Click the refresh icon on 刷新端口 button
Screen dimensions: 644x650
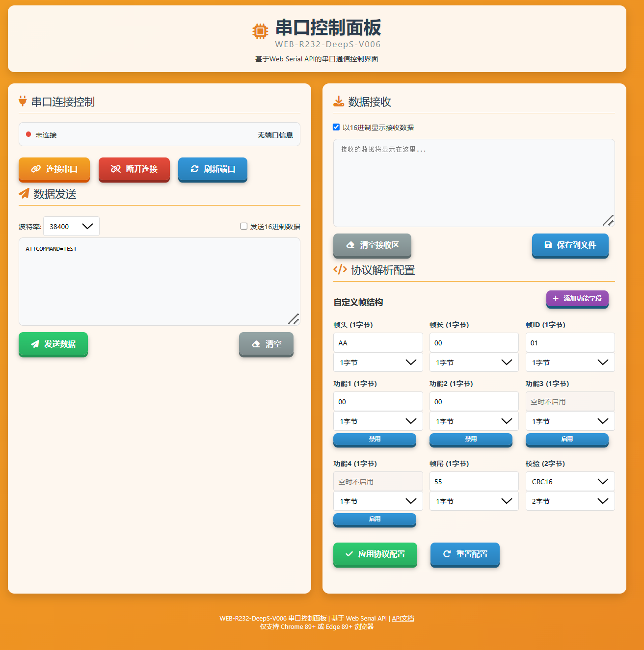[x=194, y=169]
